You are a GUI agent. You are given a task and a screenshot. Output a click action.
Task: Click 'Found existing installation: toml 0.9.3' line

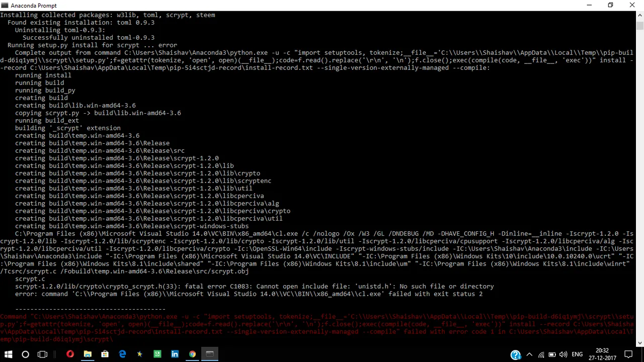(81, 23)
